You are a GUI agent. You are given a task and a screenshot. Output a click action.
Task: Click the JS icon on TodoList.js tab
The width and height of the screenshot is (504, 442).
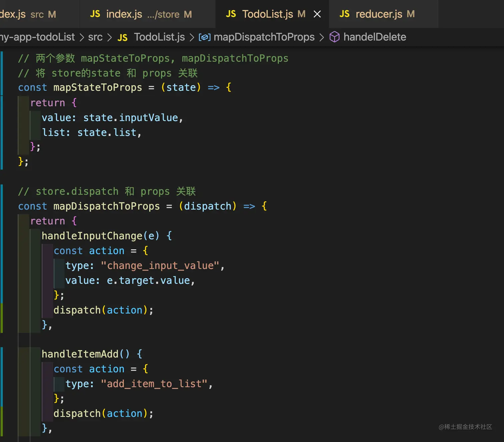tap(231, 14)
